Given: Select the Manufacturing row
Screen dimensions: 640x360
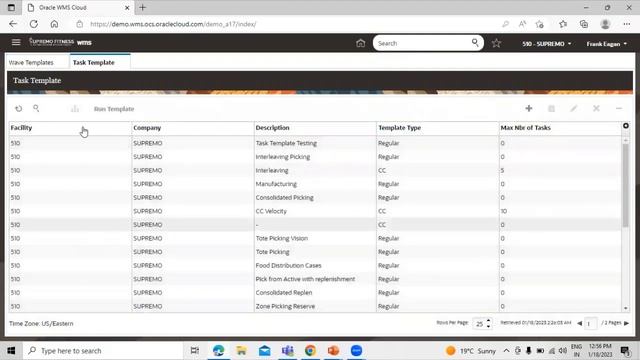Looking at the screenshot, I should (x=315, y=184).
